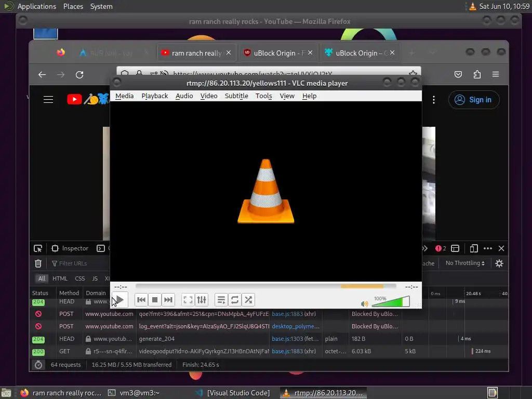Open the Applications menu in top panel
The height and width of the screenshot is (399, 532).
[37, 6]
